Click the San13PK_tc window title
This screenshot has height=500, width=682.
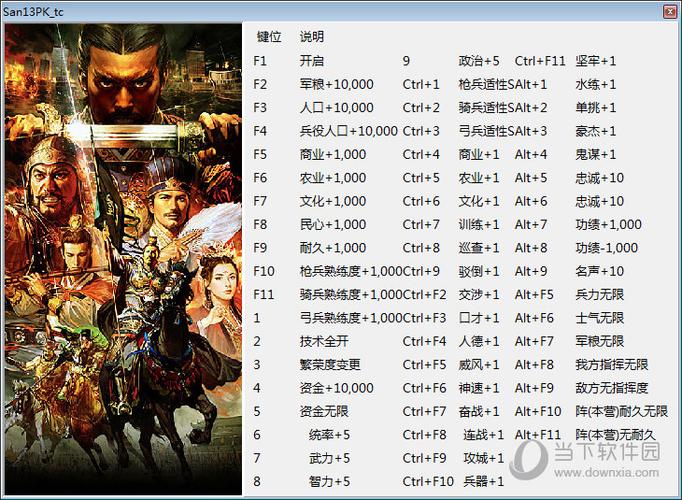(33, 12)
